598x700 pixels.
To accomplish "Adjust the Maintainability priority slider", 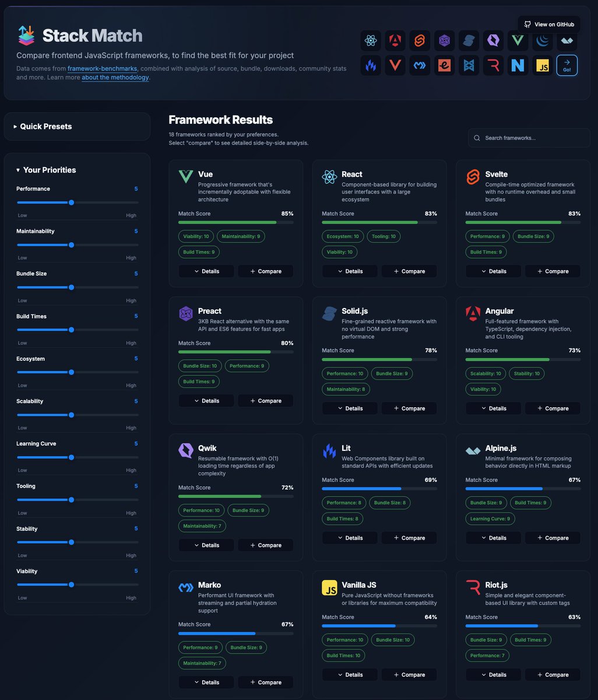I will 78,245.
